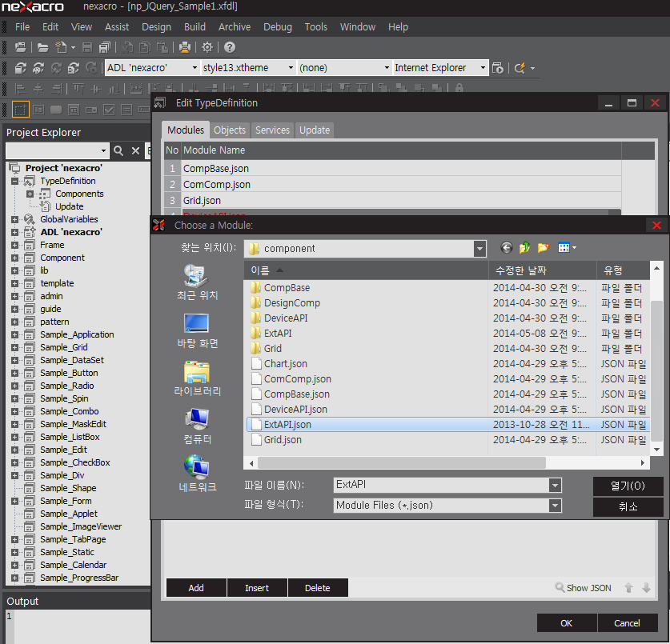Switch to the Update tab
Viewport: 670px width, 644px height.
315,130
